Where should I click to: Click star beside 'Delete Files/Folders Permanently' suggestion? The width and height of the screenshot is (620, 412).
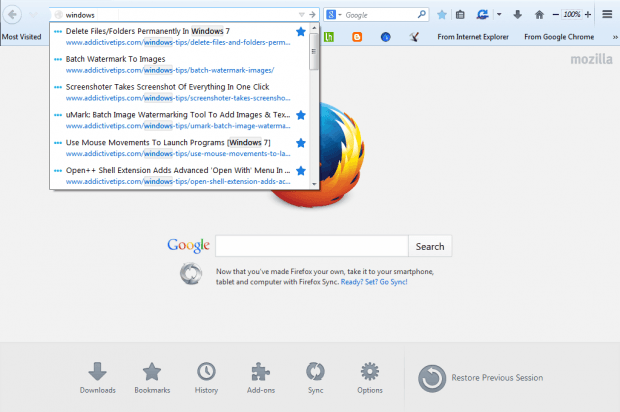click(x=301, y=32)
